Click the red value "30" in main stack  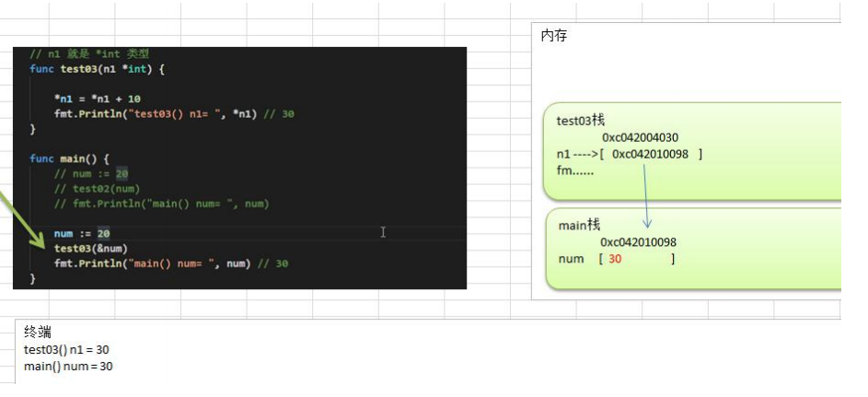[615, 259]
